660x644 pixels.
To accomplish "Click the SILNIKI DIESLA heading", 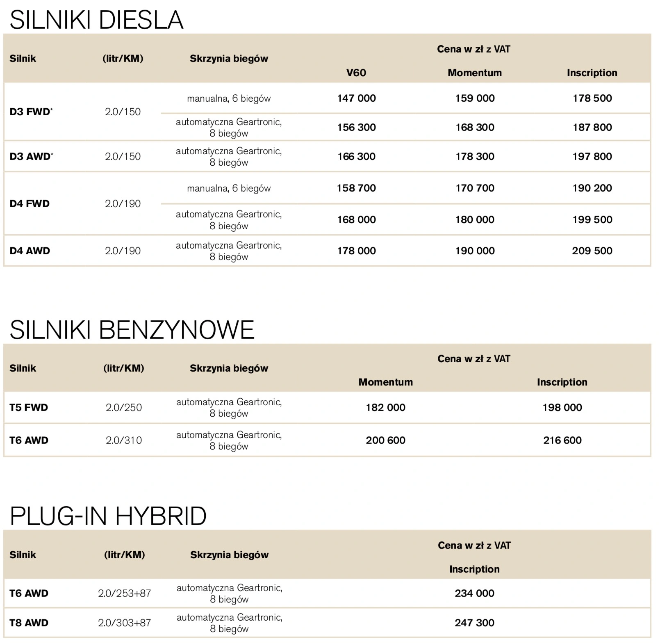I will [x=96, y=20].
